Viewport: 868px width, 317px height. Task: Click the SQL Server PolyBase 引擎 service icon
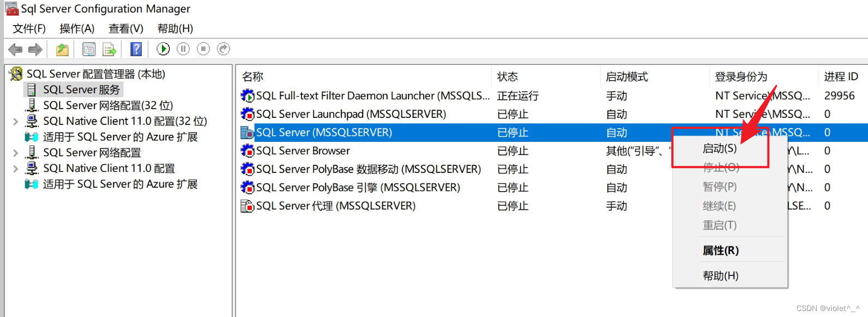click(x=248, y=188)
